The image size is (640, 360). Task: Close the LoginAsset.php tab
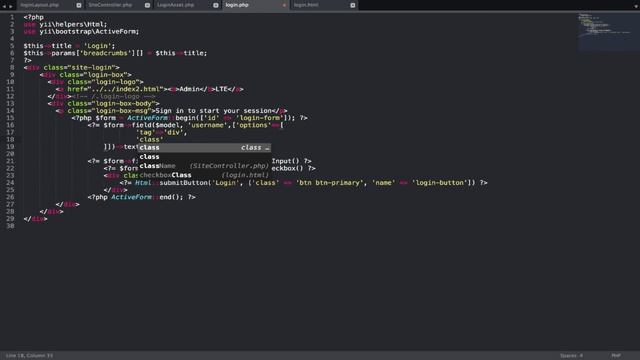point(216,5)
